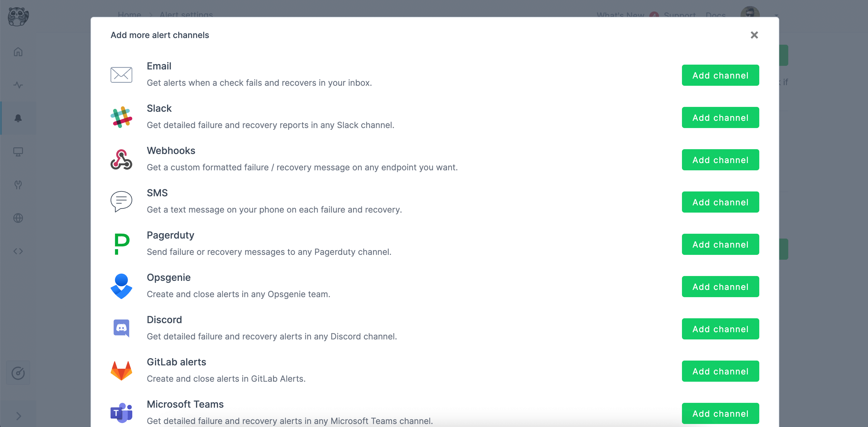Click the Discord logo icon
The width and height of the screenshot is (868, 427).
point(121,328)
